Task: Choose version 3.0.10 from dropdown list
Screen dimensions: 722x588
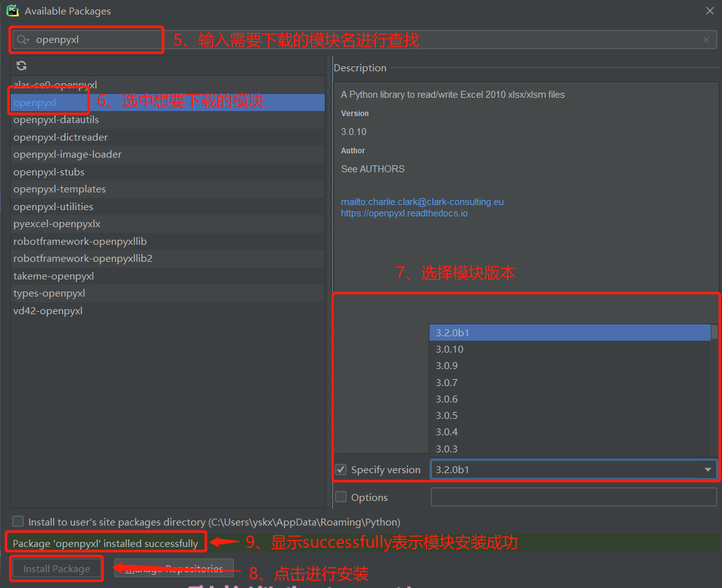Action: click(569, 350)
